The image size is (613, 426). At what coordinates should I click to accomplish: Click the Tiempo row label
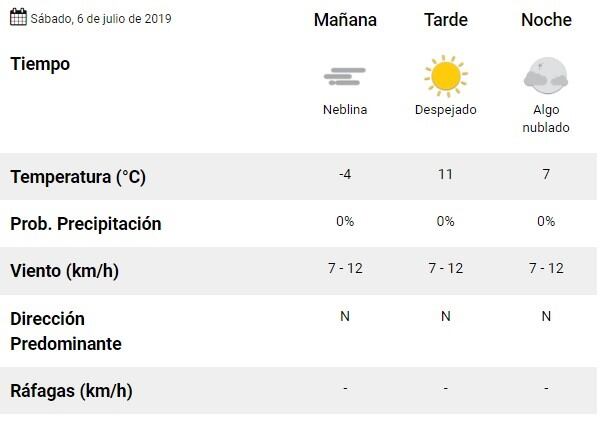(x=40, y=63)
